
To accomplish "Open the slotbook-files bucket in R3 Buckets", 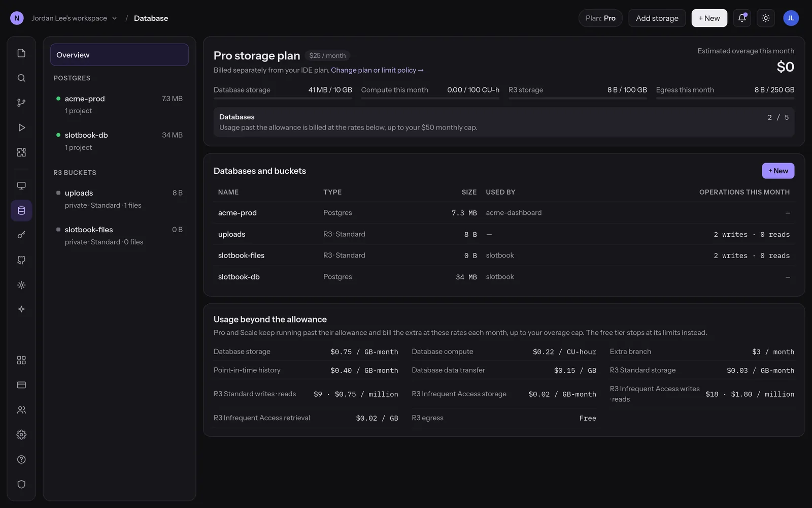I will [x=119, y=235].
